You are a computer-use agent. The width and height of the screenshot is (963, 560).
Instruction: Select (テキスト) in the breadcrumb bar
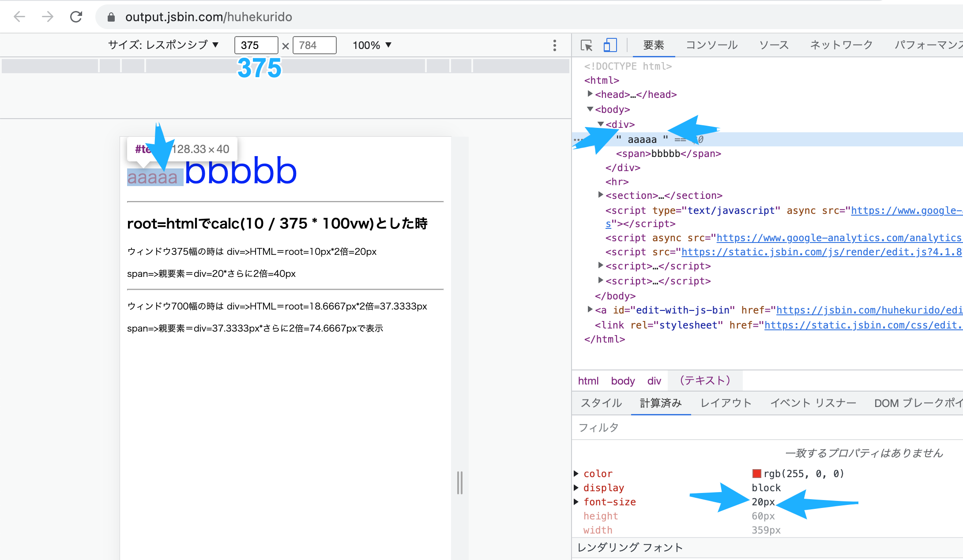point(705,381)
